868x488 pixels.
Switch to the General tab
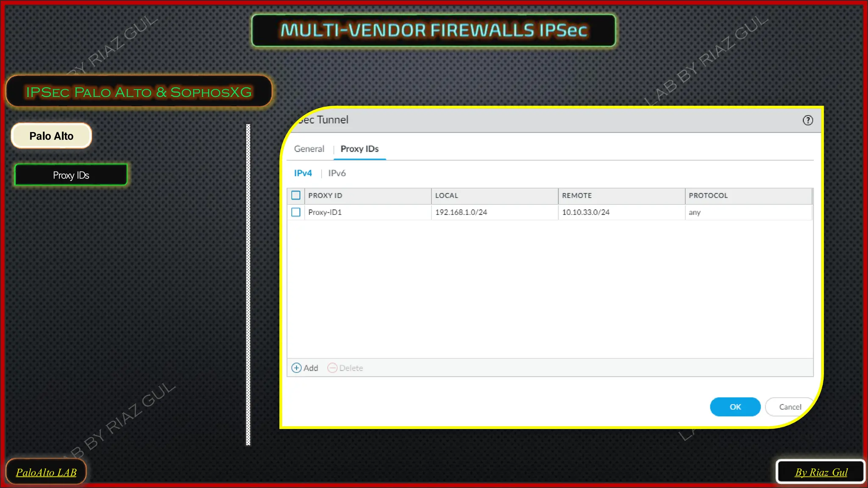pos(309,149)
